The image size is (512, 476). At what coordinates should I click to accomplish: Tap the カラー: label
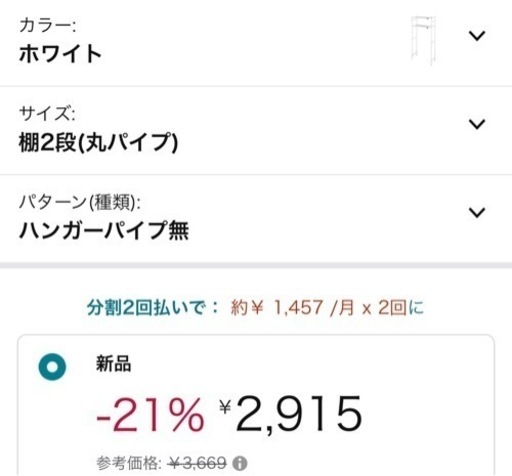48,26
